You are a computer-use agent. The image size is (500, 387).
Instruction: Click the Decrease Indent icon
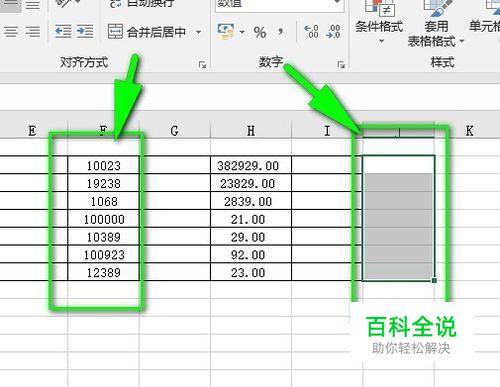tap(63, 32)
